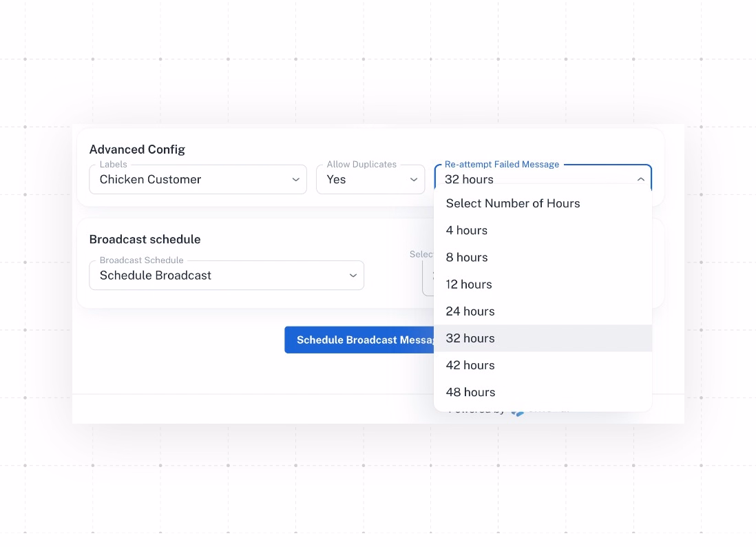Click the up chevron in Re-attempt Failed Message
This screenshot has height=547, width=756.
[x=641, y=179]
